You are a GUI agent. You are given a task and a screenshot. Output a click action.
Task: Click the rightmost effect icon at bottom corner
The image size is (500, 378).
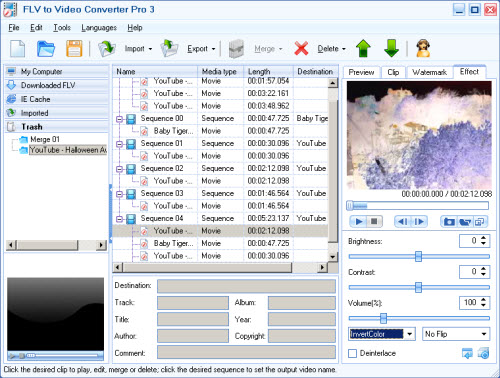483,353
